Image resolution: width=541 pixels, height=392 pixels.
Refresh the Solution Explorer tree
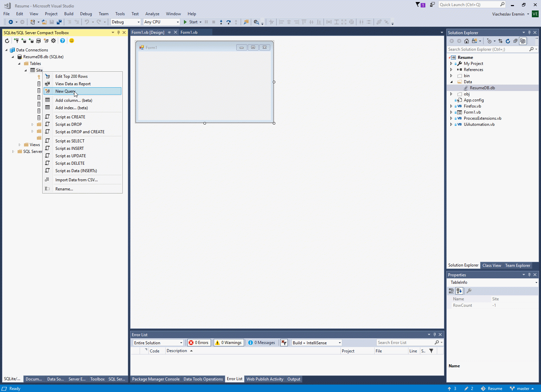pos(508,41)
